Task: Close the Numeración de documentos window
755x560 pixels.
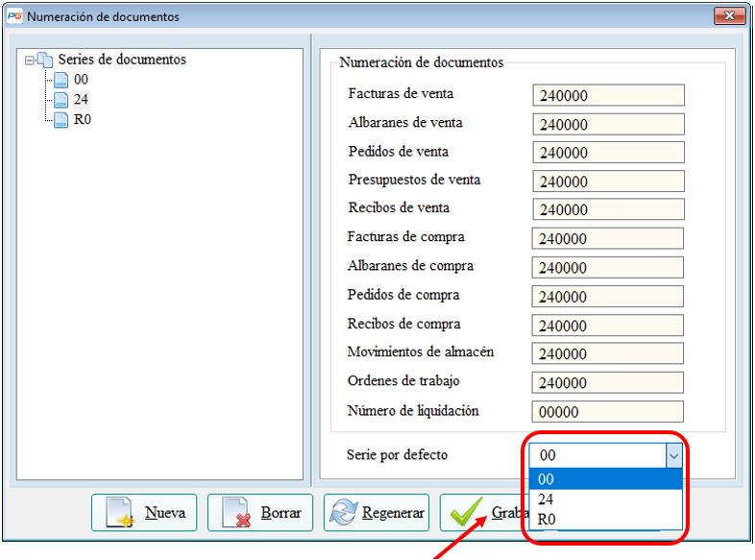Action: coord(729,16)
